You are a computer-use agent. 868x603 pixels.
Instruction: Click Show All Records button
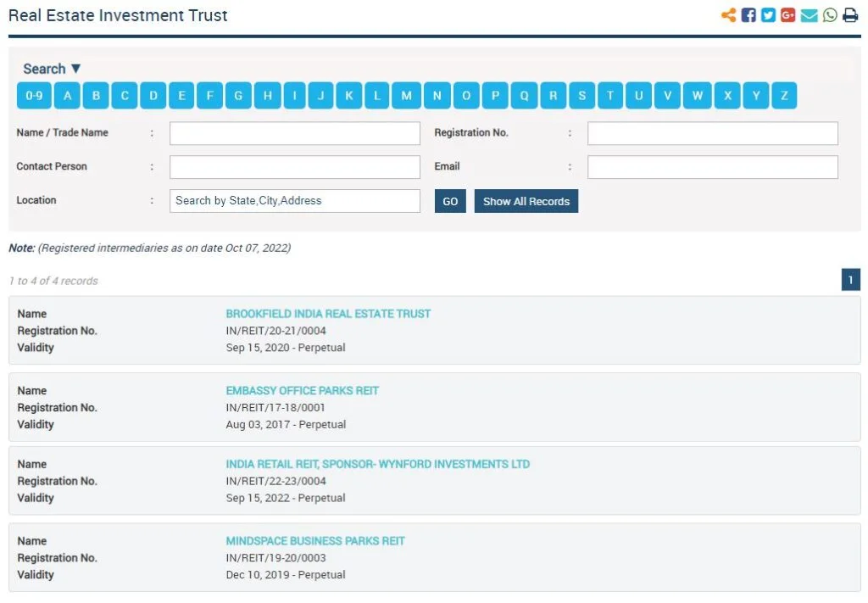(x=526, y=201)
